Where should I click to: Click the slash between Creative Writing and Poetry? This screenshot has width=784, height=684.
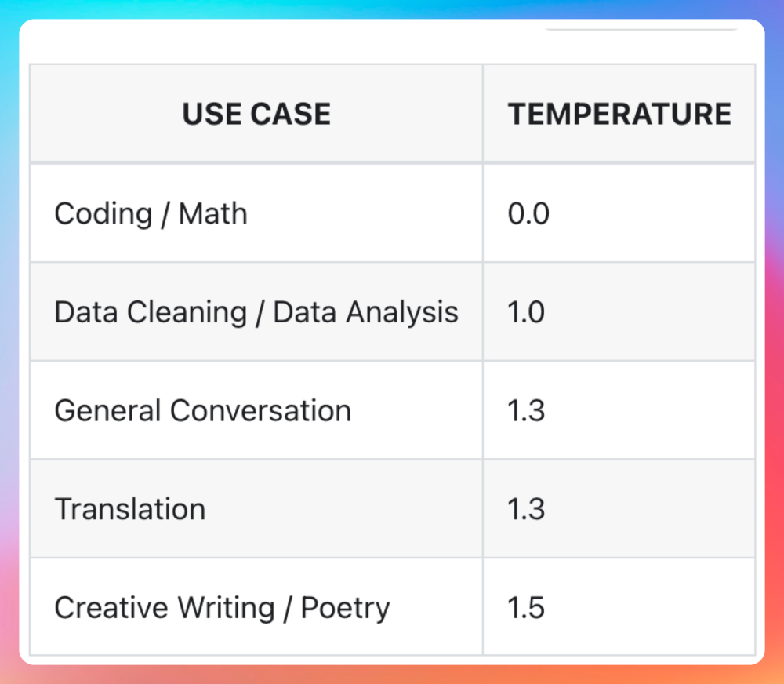[x=288, y=609]
